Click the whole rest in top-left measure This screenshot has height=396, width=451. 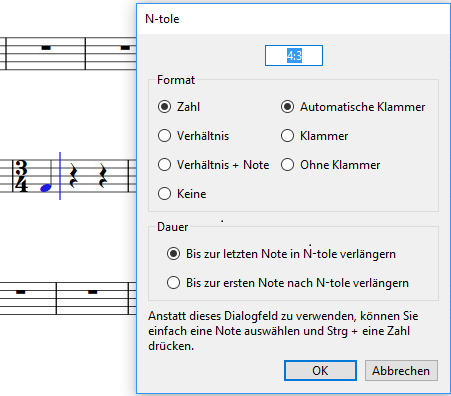click(46, 48)
